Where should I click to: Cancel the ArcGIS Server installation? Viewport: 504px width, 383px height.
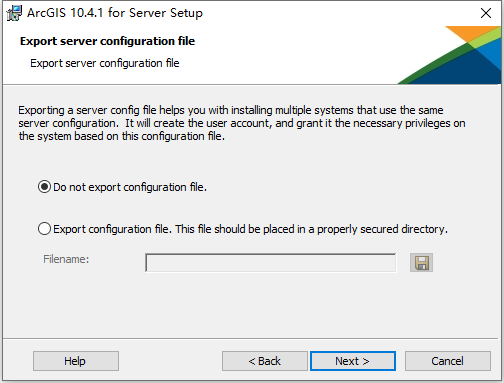pyautogui.click(x=448, y=361)
